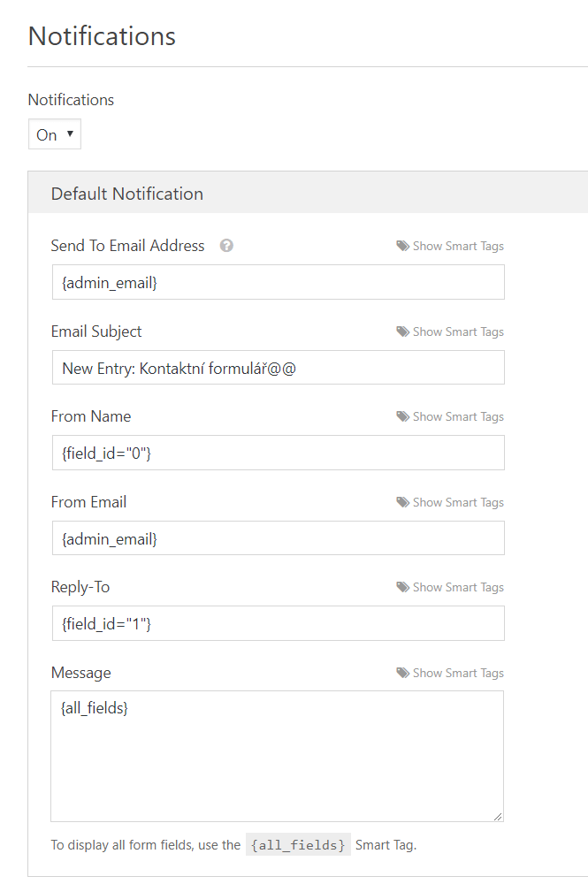Click the From Email input field
The width and height of the screenshot is (588, 884).
[279, 538]
